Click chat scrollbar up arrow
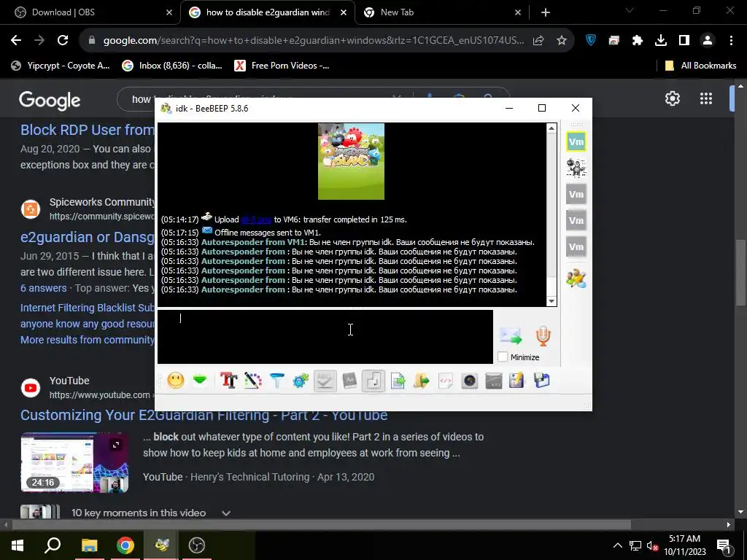This screenshot has height=560, width=747. point(551,128)
